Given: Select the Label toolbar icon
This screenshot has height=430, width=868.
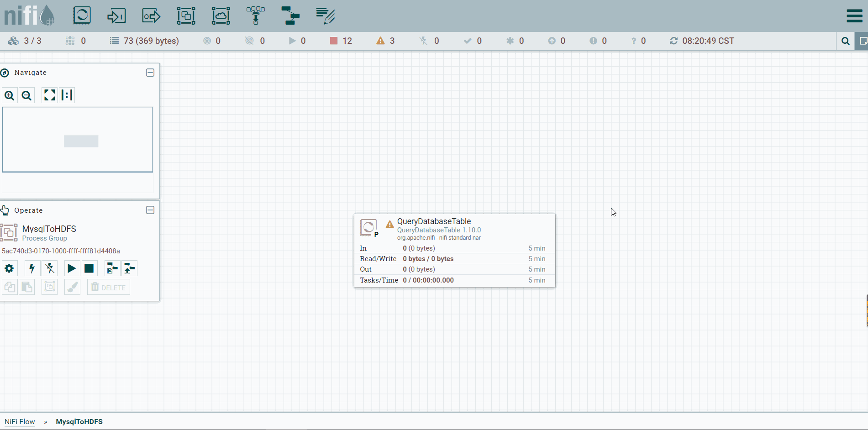Looking at the screenshot, I should coord(326,16).
